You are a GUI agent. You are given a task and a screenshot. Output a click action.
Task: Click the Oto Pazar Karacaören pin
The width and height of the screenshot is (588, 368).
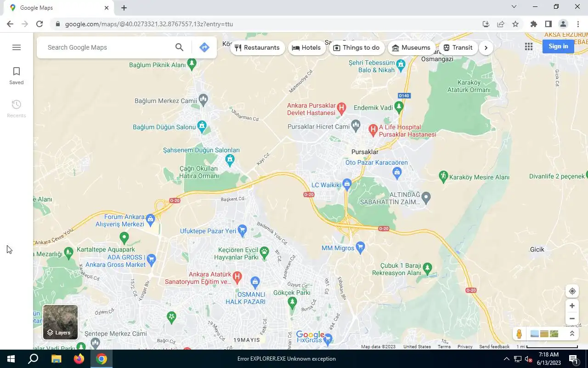click(397, 173)
